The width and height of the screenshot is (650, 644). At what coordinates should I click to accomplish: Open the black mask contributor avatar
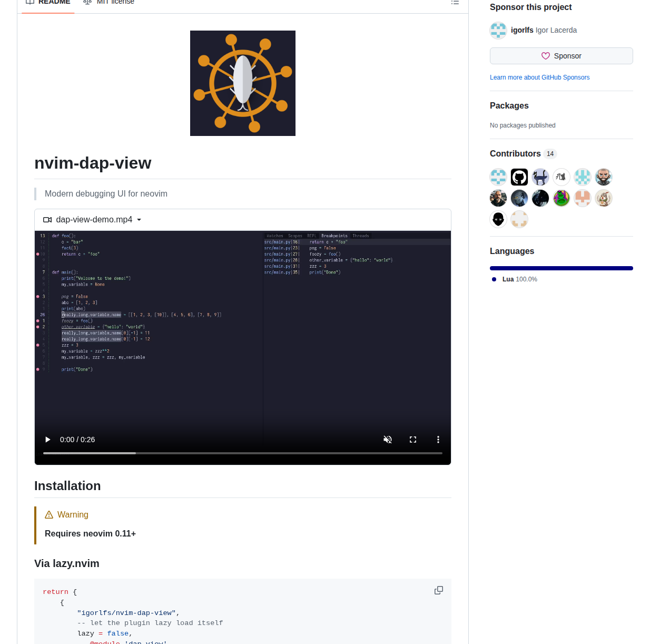click(498, 219)
